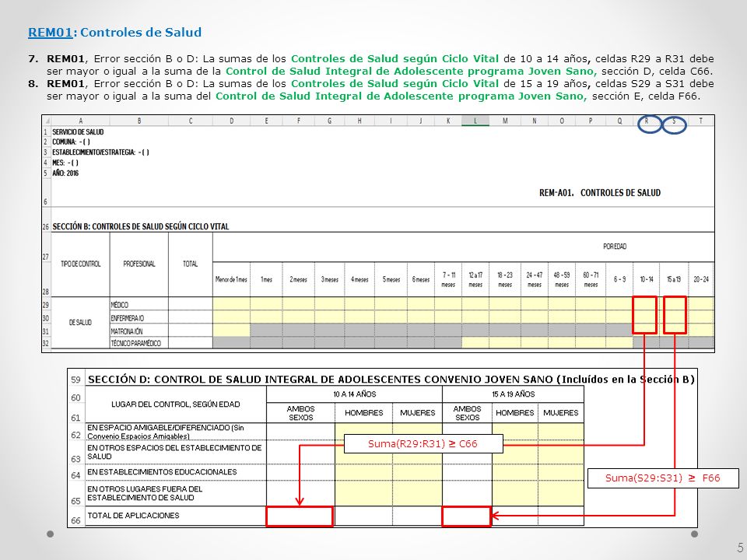Click the "TOTAL" header cell in Sección B
This screenshot has height=560, width=747.
pyautogui.click(x=191, y=264)
